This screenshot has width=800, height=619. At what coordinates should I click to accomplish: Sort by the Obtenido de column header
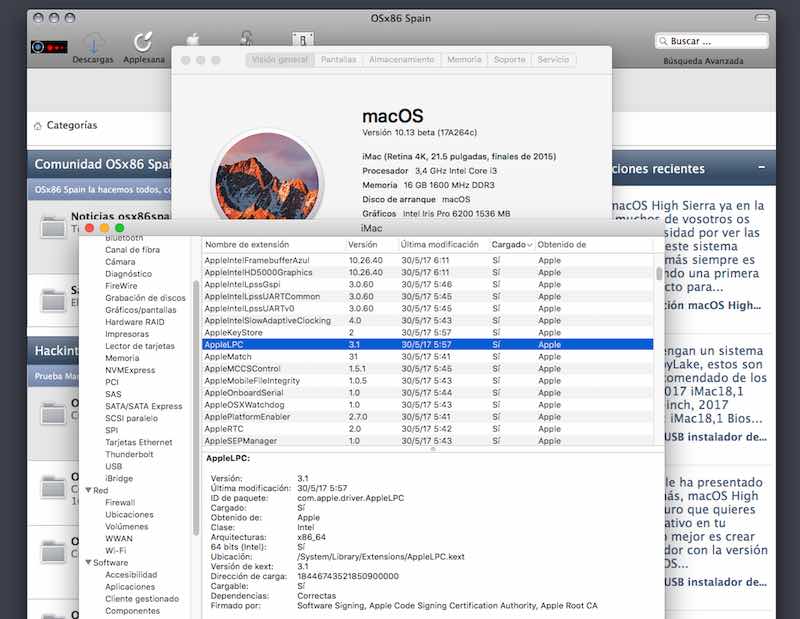click(562, 245)
